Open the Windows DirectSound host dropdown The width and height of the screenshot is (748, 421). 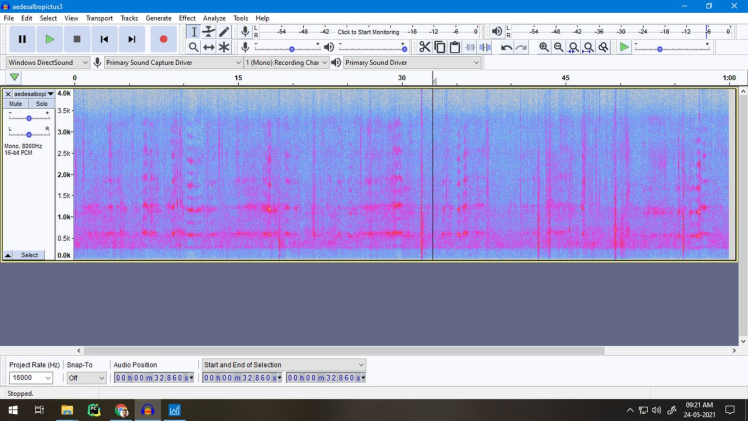point(48,62)
